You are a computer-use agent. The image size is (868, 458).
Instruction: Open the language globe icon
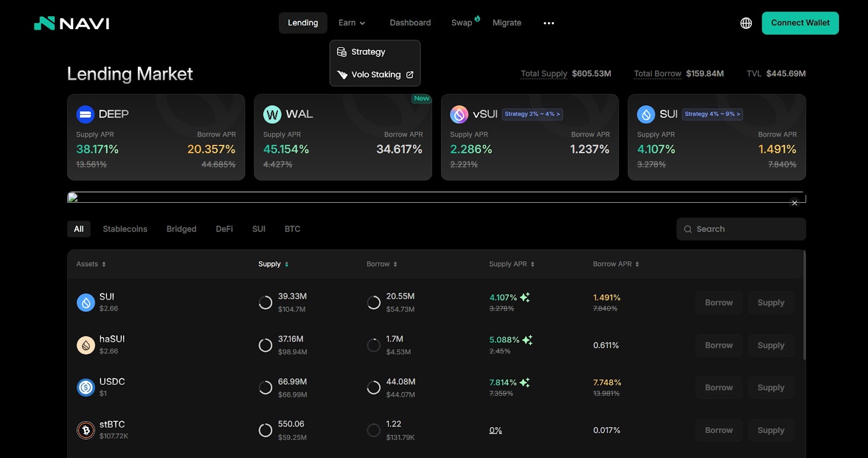tap(746, 23)
